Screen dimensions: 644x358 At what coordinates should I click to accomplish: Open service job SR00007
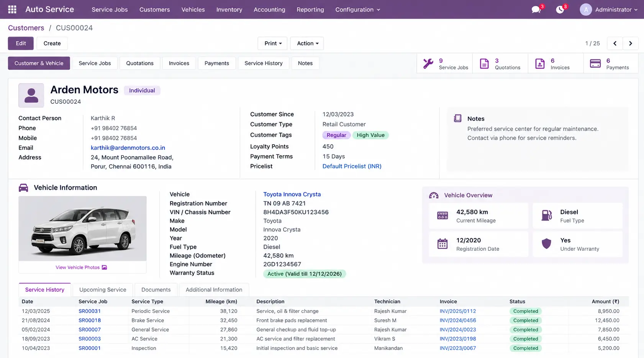pos(90,330)
